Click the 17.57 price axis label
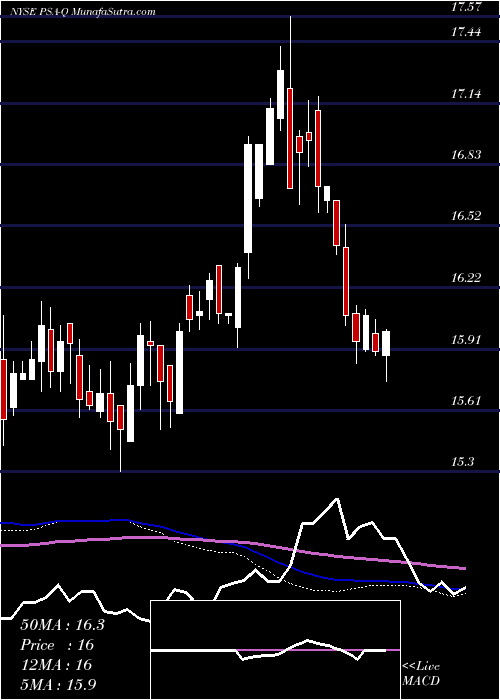500x700 pixels. (466, 8)
